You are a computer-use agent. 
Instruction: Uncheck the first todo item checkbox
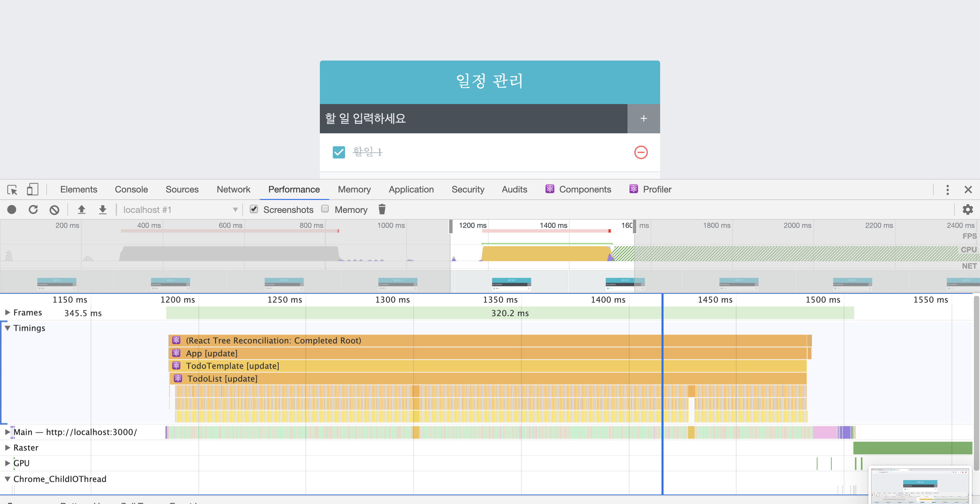(339, 152)
